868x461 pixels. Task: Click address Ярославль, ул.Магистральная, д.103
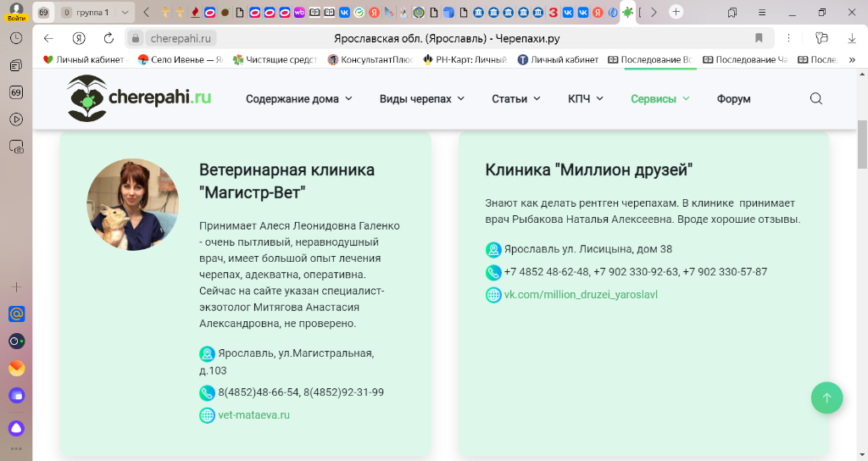287,361
